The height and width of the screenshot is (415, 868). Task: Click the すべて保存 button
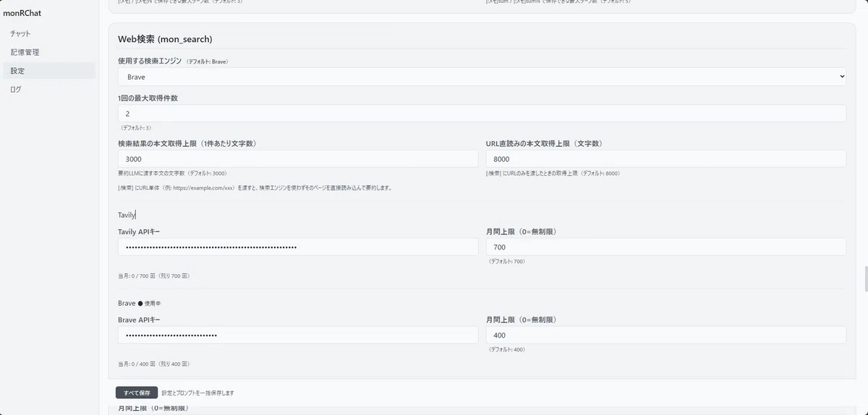click(x=137, y=393)
